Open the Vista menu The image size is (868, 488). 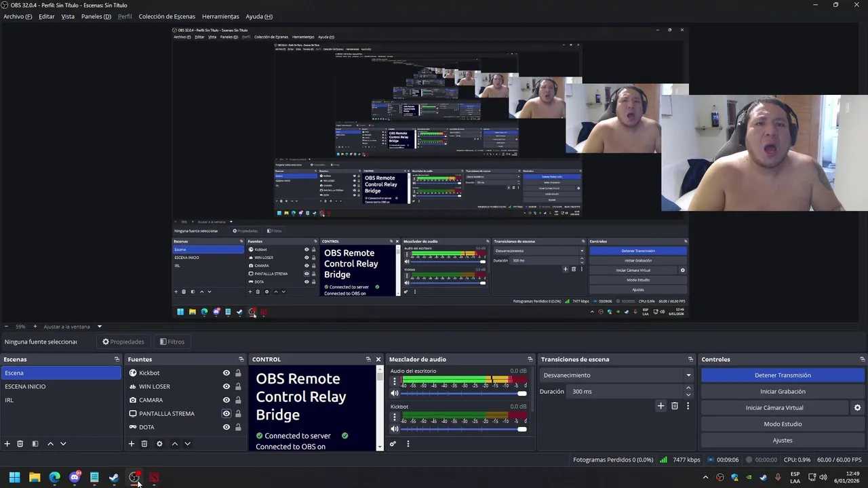coord(68,16)
